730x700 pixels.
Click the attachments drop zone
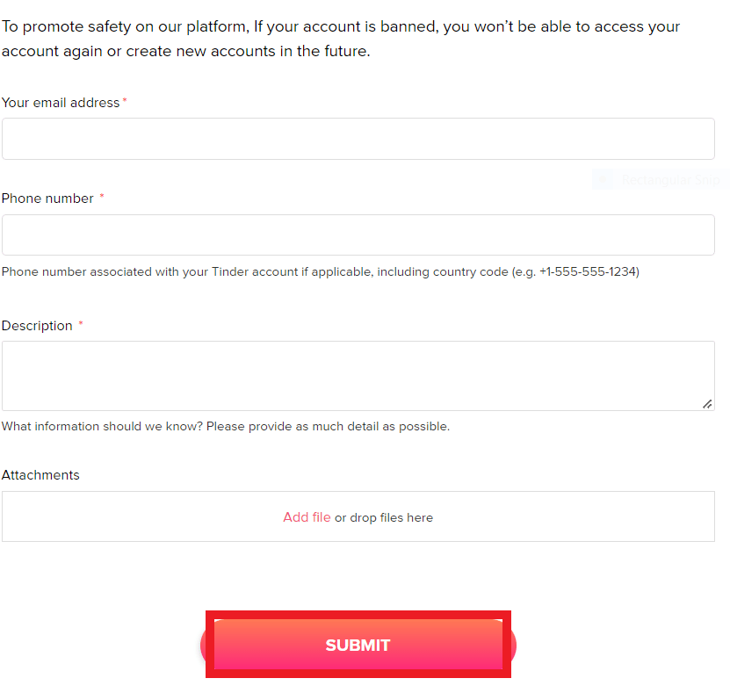[358, 516]
